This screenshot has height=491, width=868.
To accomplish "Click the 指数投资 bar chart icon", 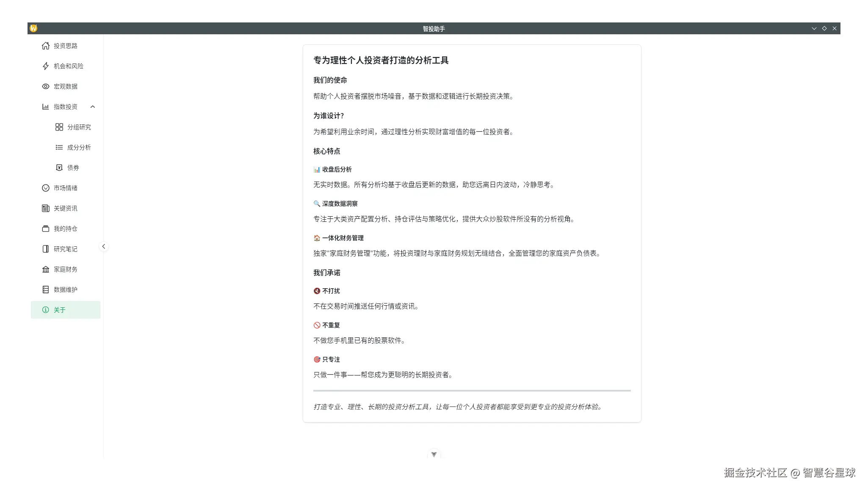I will click(x=46, y=107).
